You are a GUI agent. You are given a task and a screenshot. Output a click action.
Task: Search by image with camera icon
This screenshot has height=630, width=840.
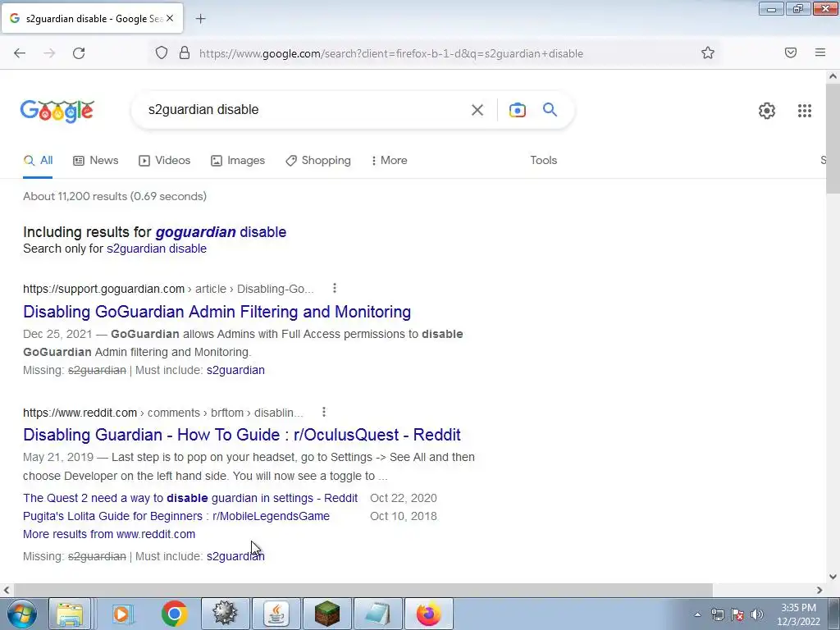517,110
